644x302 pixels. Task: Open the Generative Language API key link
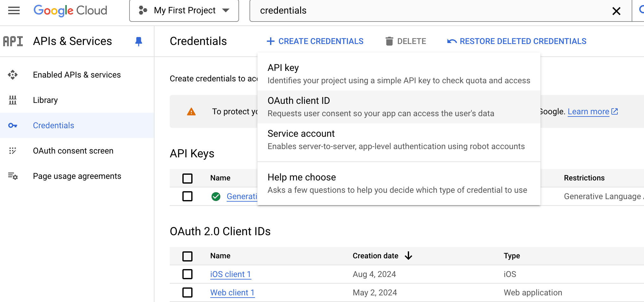[242, 196]
